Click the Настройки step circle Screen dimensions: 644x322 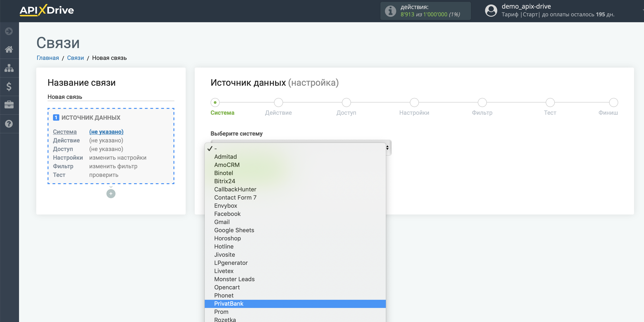click(x=414, y=102)
